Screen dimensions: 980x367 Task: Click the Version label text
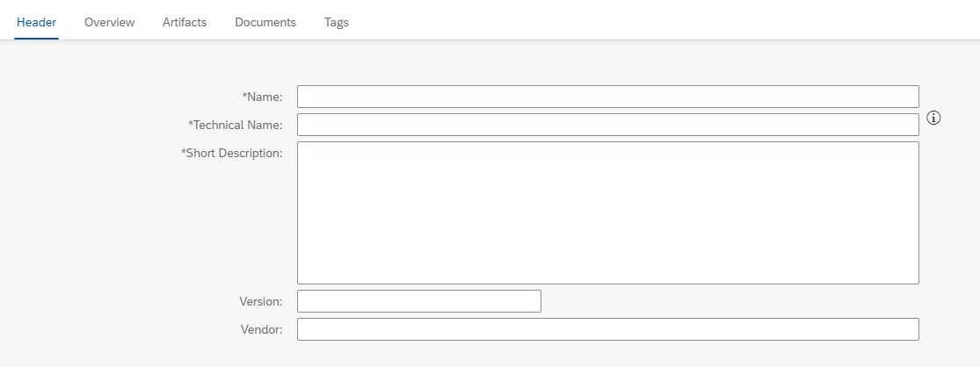click(x=260, y=302)
